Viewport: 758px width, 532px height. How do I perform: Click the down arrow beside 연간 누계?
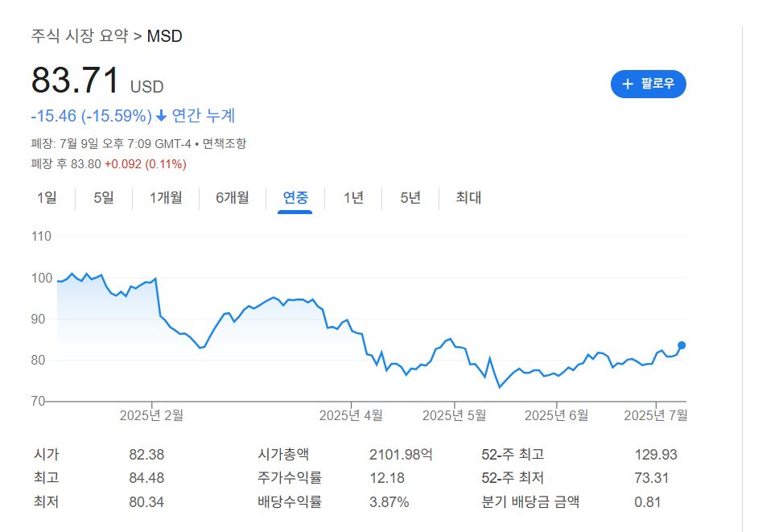pos(162,116)
